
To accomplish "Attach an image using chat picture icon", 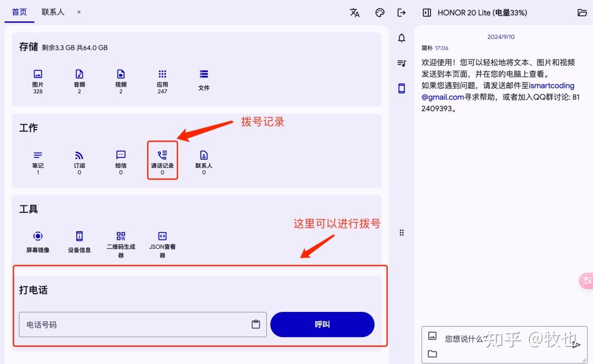I will coord(432,335).
